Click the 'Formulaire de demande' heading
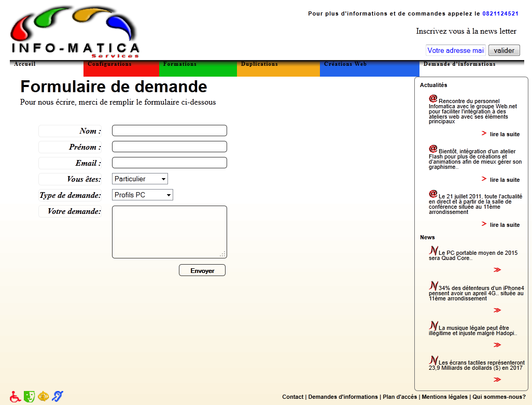Image resolution: width=532 pixels, height=405 pixels. coord(114,86)
